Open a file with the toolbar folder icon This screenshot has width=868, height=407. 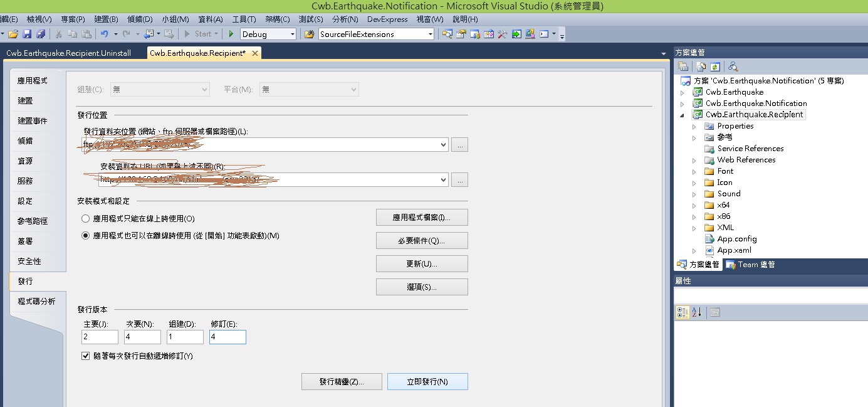13,34
